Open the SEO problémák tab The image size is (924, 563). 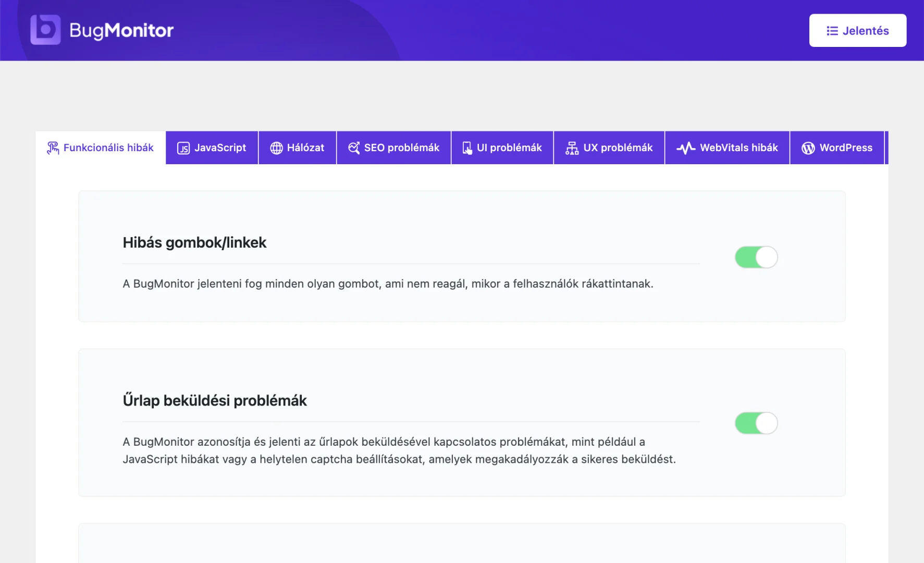pyautogui.click(x=393, y=148)
